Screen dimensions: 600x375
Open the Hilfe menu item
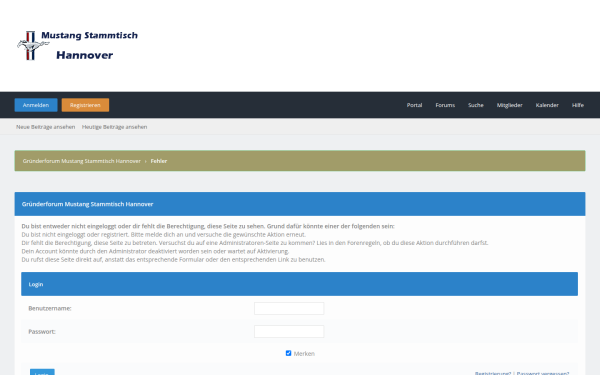point(578,105)
